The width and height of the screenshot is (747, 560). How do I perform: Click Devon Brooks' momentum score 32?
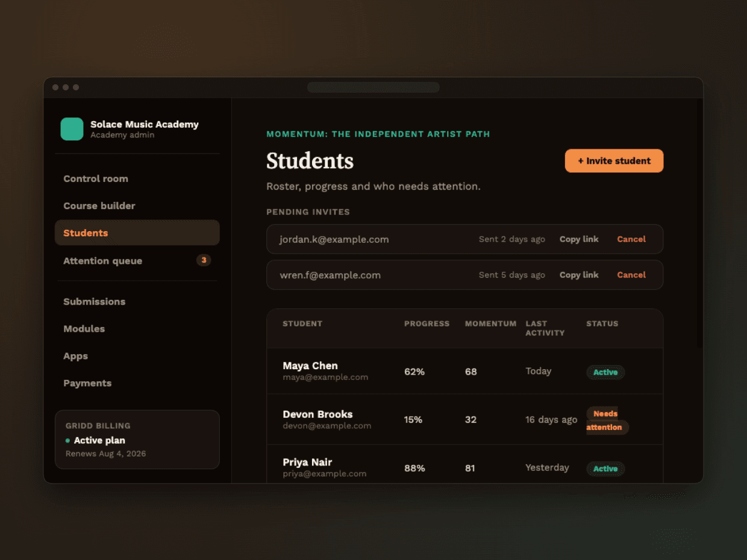(471, 420)
